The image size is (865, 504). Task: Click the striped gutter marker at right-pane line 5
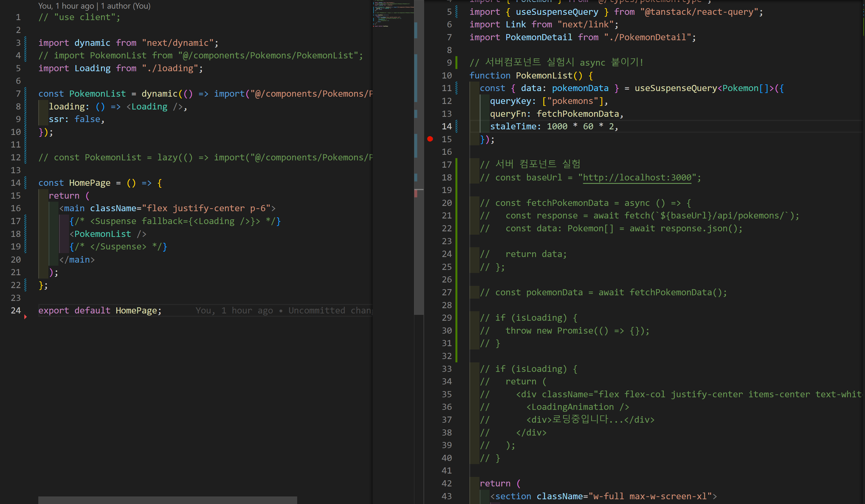click(456, 12)
